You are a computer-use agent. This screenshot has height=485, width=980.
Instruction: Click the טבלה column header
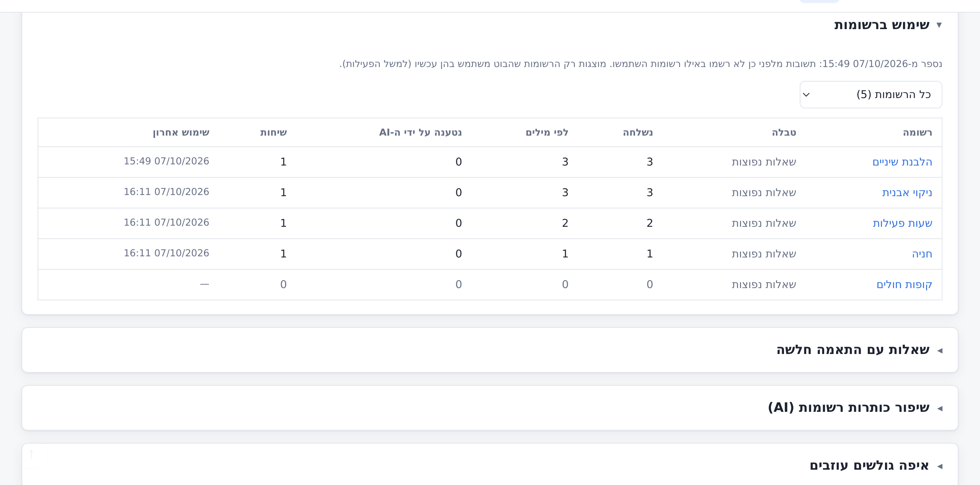[784, 133]
